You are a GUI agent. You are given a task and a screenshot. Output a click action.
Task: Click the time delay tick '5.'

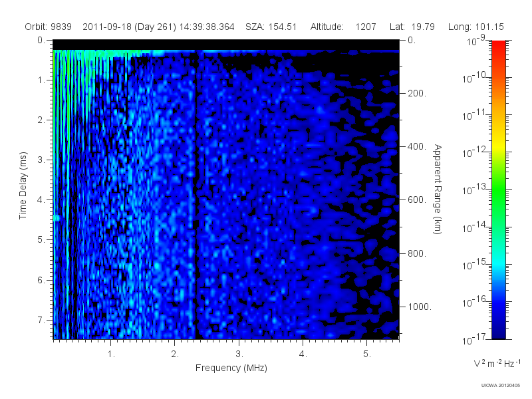point(41,240)
